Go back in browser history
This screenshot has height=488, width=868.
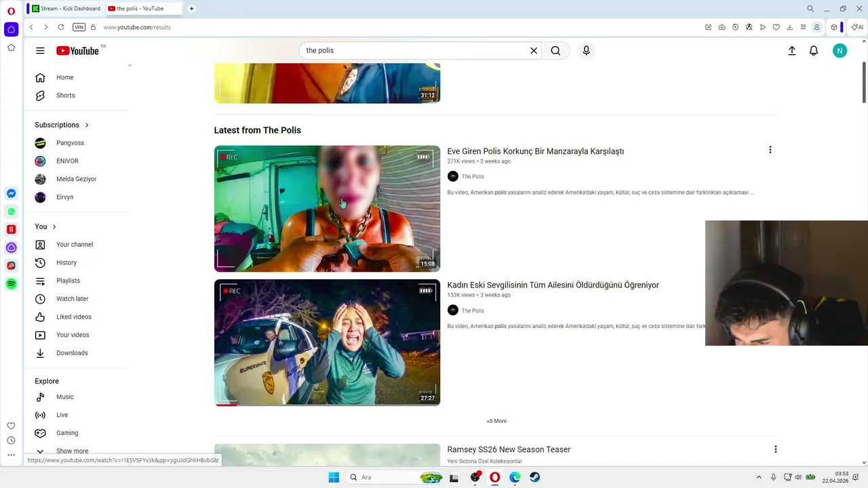pos(31,27)
